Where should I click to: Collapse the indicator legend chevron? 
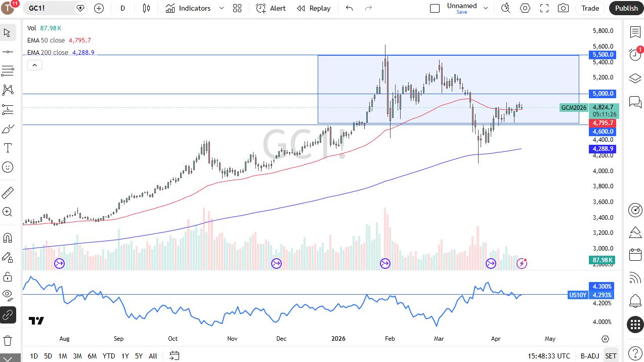click(x=34, y=65)
